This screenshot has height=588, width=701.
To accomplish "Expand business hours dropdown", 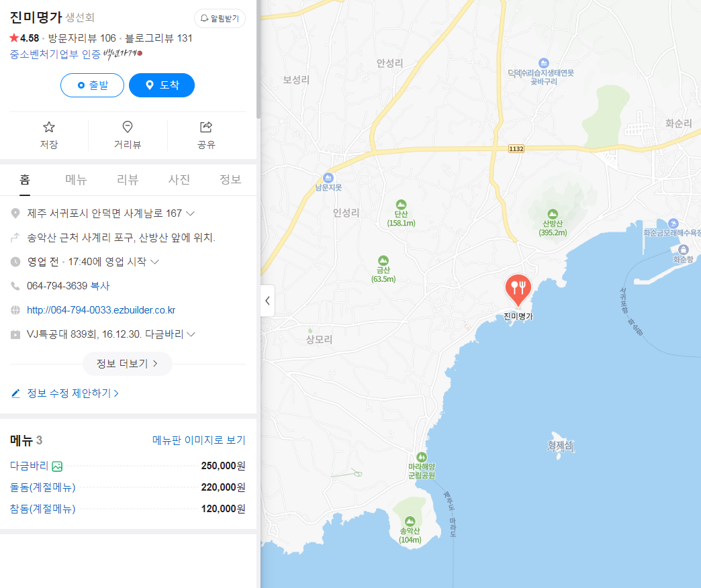I will pyautogui.click(x=154, y=262).
